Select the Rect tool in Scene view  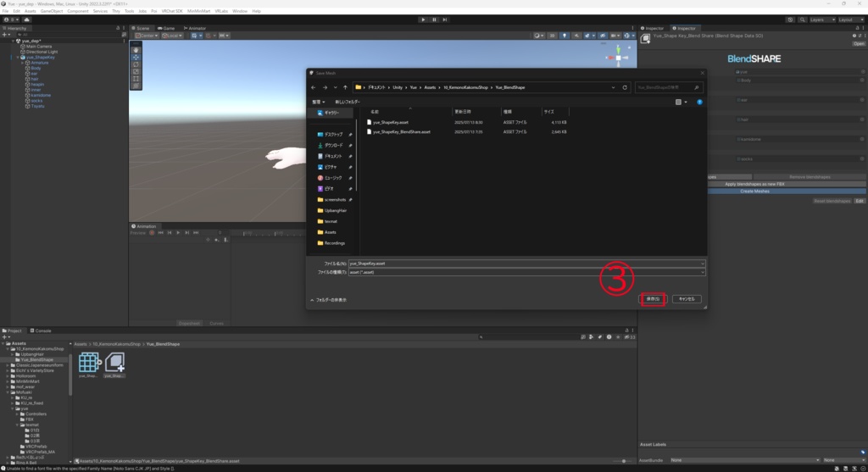(x=136, y=79)
